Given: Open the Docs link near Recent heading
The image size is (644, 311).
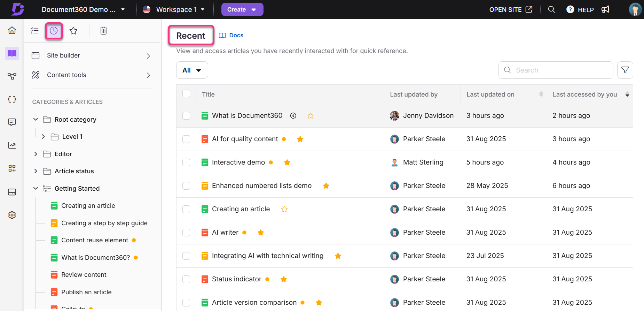Looking at the screenshot, I should coord(231,35).
